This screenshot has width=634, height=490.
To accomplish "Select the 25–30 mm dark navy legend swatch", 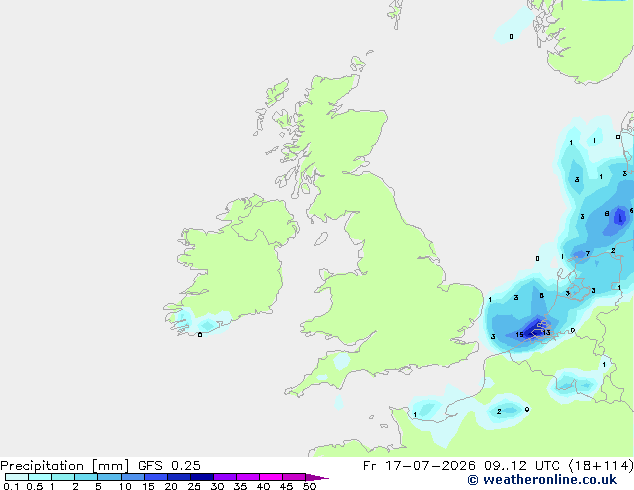I will coord(202,477).
